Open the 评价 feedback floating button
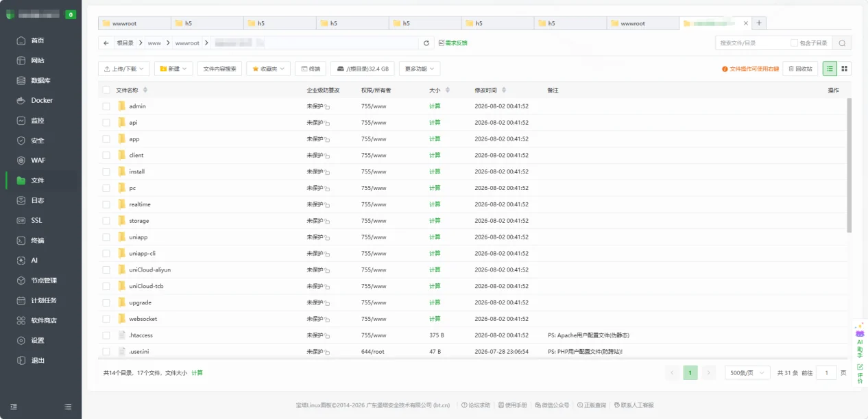 860,374
